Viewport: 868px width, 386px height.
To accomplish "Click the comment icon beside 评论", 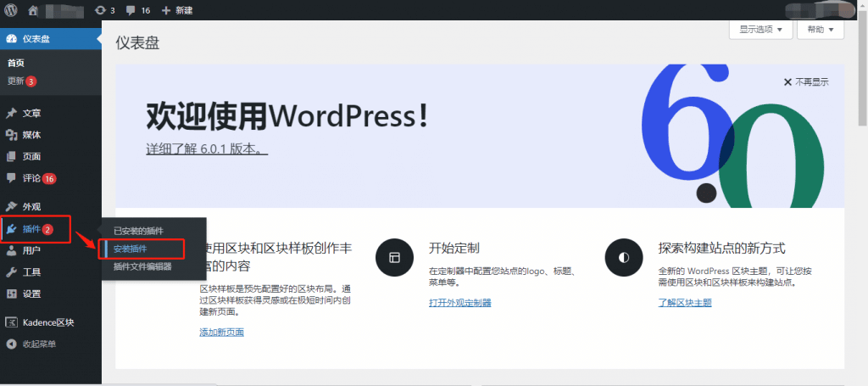I will pyautogui.click(x=11, y=178).
